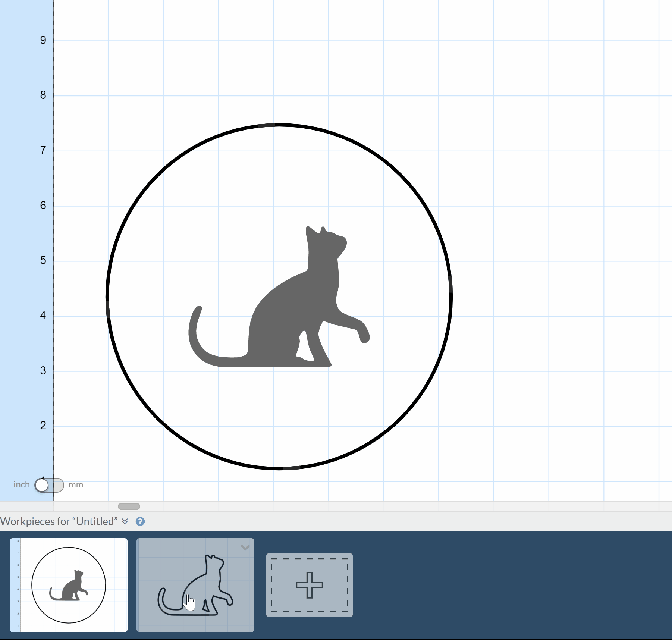Click the horizontal scrollbar handle below canvas
The image size is (672, 640).
pos(129,506)
